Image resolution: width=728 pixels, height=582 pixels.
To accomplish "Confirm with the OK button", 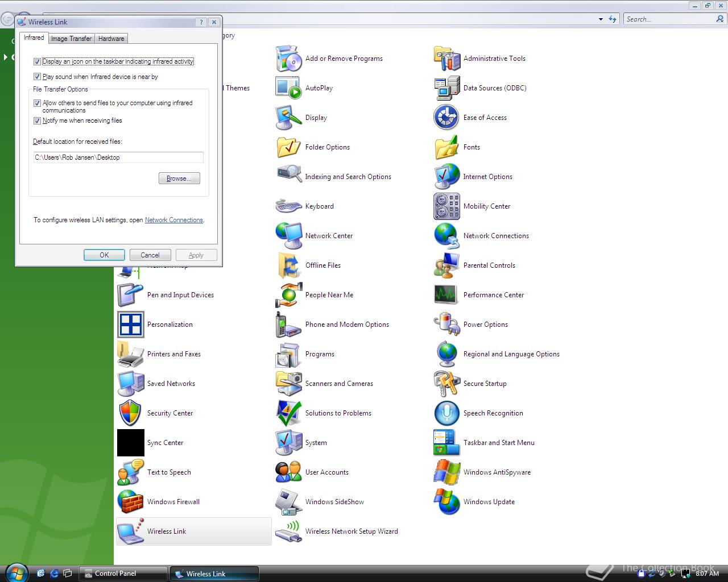I will pos(104,255).
